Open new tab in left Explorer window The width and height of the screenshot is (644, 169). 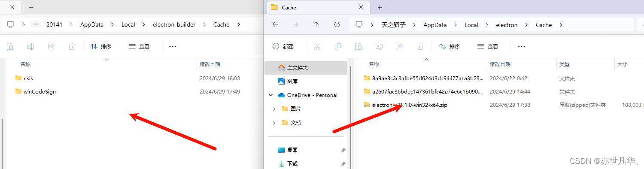31,7
